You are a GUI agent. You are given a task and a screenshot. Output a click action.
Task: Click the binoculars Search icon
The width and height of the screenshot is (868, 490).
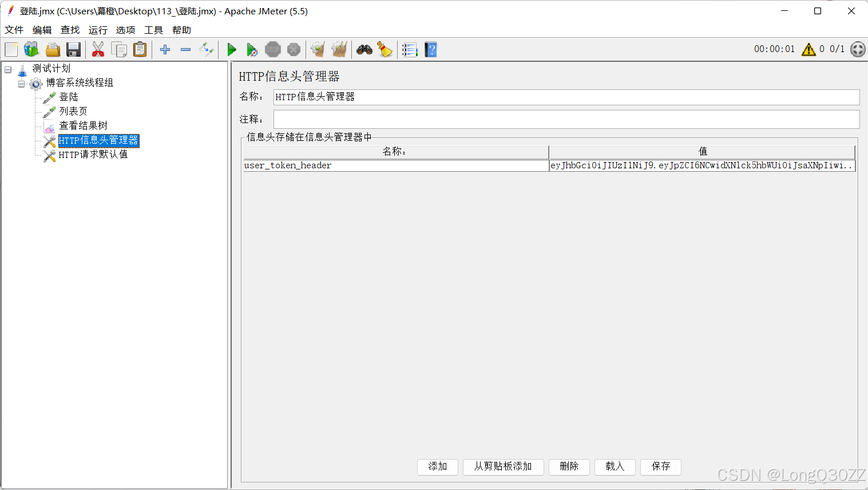pos(364,50)
